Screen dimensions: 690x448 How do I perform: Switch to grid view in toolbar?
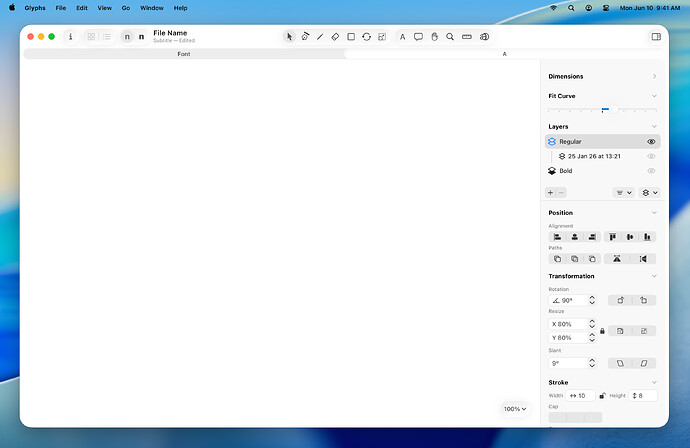click(x=91, y=37)
